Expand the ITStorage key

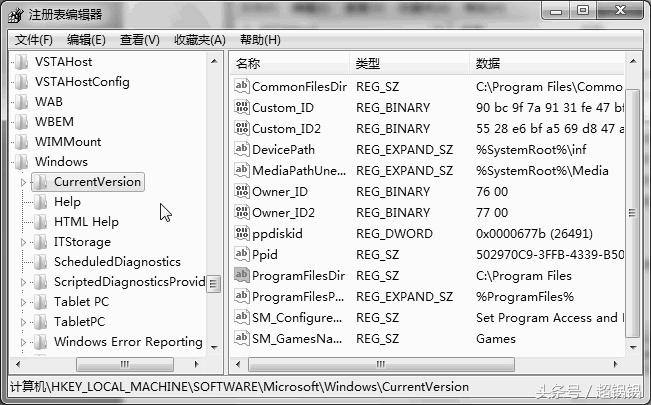coord(23,242)
